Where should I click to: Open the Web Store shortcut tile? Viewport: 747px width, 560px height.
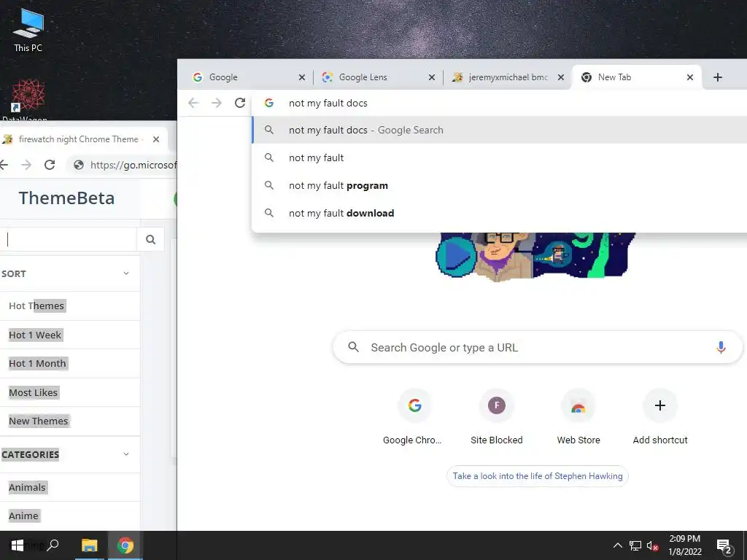pyautogui.click(x=578, y=416)
